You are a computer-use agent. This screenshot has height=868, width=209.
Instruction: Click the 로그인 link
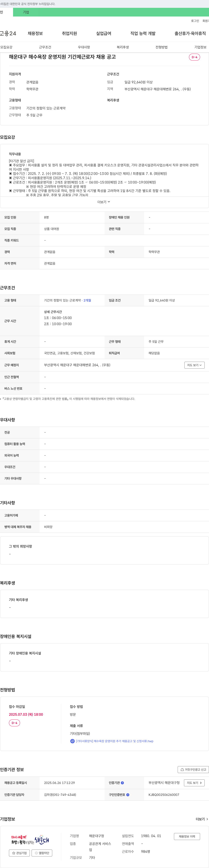point(195,21)
